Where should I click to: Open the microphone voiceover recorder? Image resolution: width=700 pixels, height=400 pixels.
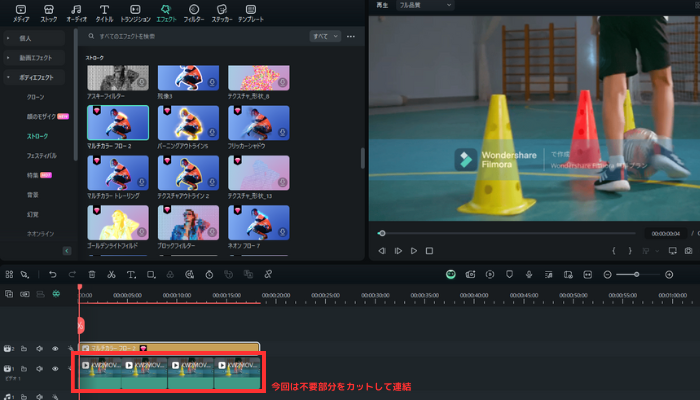529,275
